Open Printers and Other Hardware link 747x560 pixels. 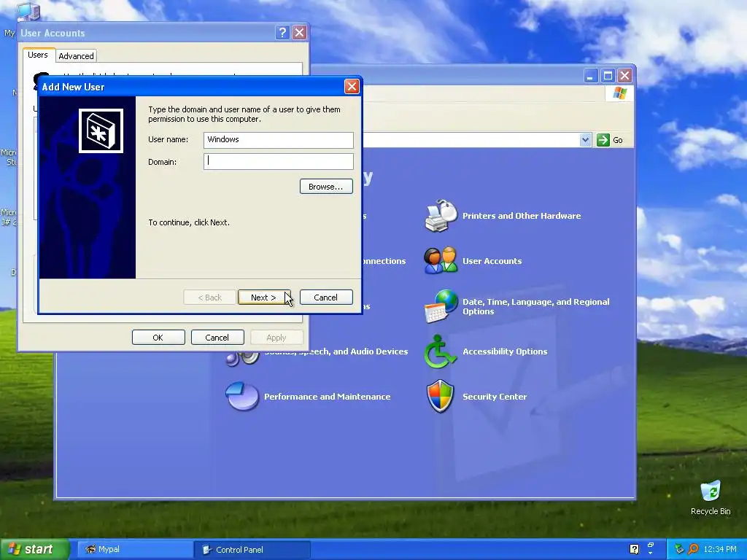522,216
